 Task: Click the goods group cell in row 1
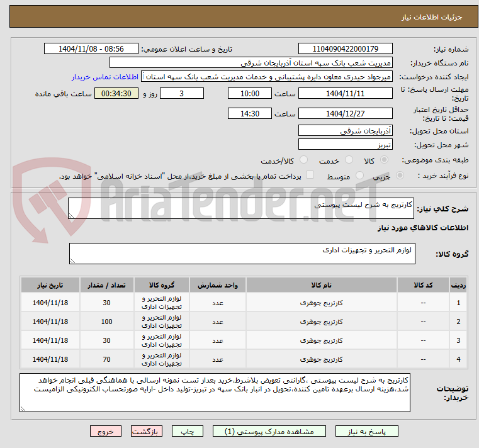tap(161, 303)
